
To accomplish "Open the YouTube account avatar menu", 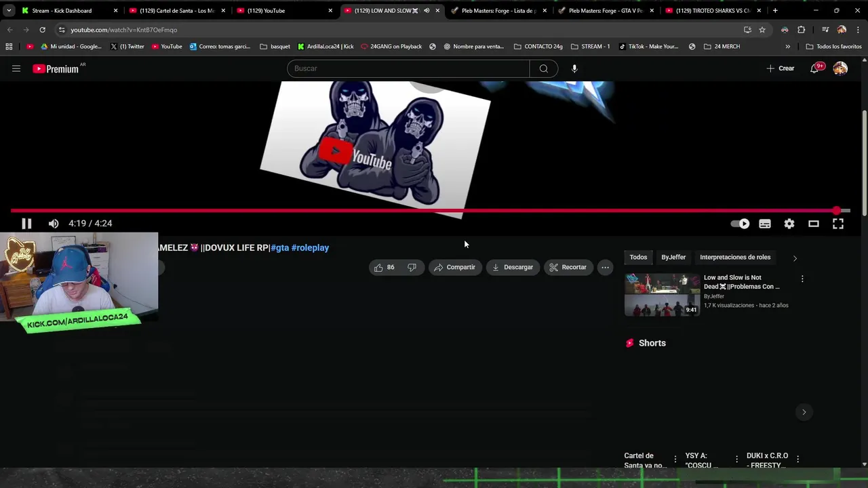I will point(840,68).
